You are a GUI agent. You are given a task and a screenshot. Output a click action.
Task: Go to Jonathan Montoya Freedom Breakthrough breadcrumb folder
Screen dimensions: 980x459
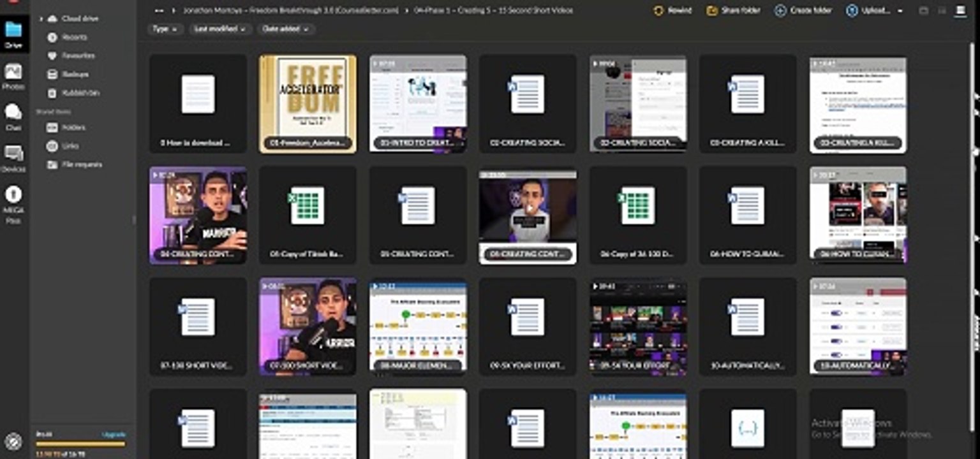tap(290, 11)
